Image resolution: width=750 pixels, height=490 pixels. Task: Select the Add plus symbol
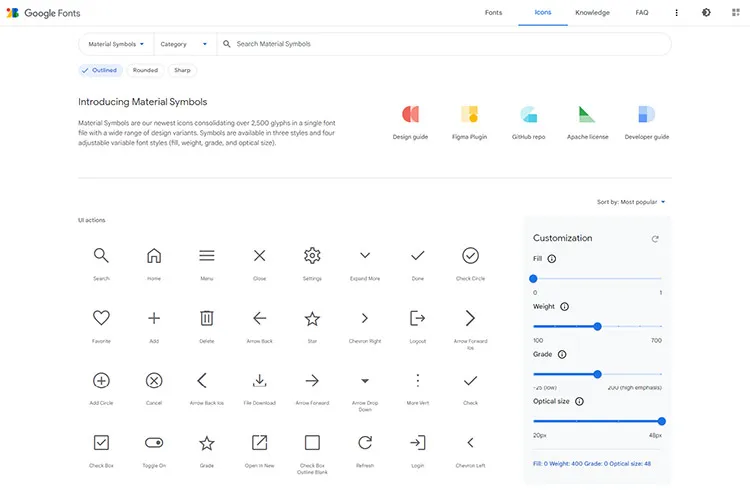[x=154, y=318]
